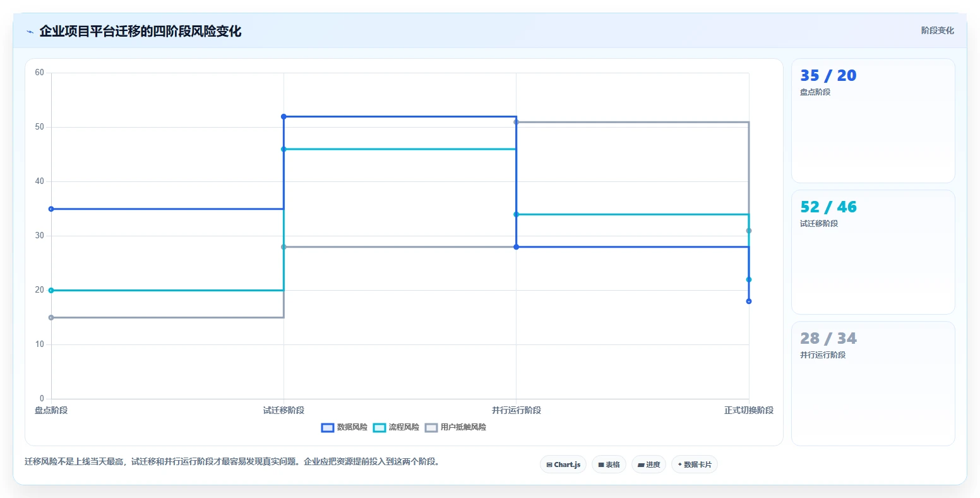Click the 正式切换阶段 x-axis label
Image resolution: width=980 pixels, height=498 pixels.
pyautogui.click(x=749, y=411)
